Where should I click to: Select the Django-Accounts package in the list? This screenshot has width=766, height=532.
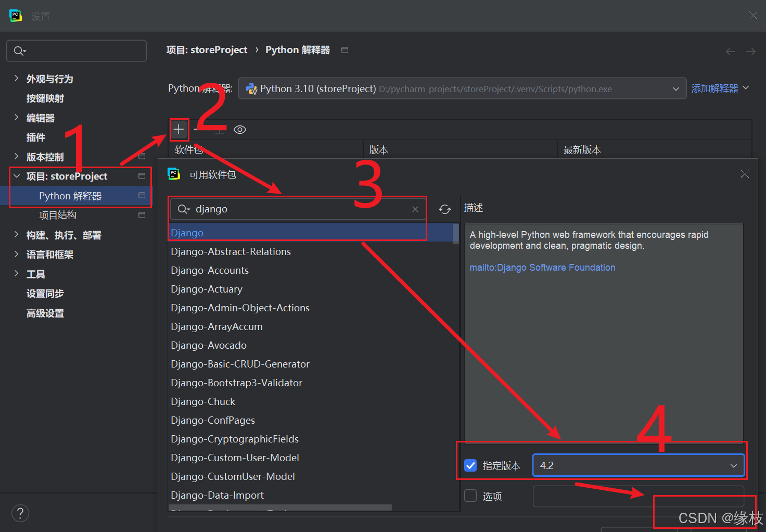[210, 270]
